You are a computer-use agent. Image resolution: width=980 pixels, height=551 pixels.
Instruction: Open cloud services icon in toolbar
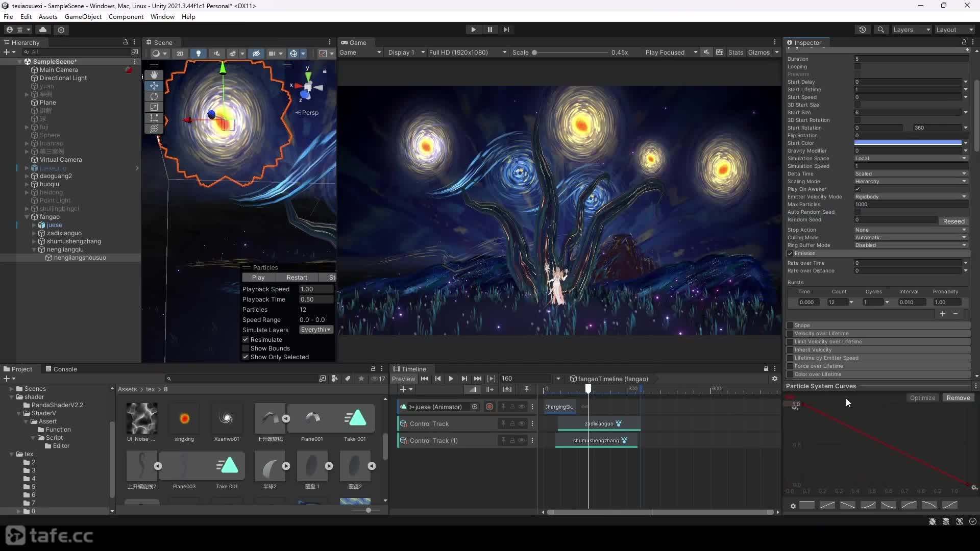(43, 30)
